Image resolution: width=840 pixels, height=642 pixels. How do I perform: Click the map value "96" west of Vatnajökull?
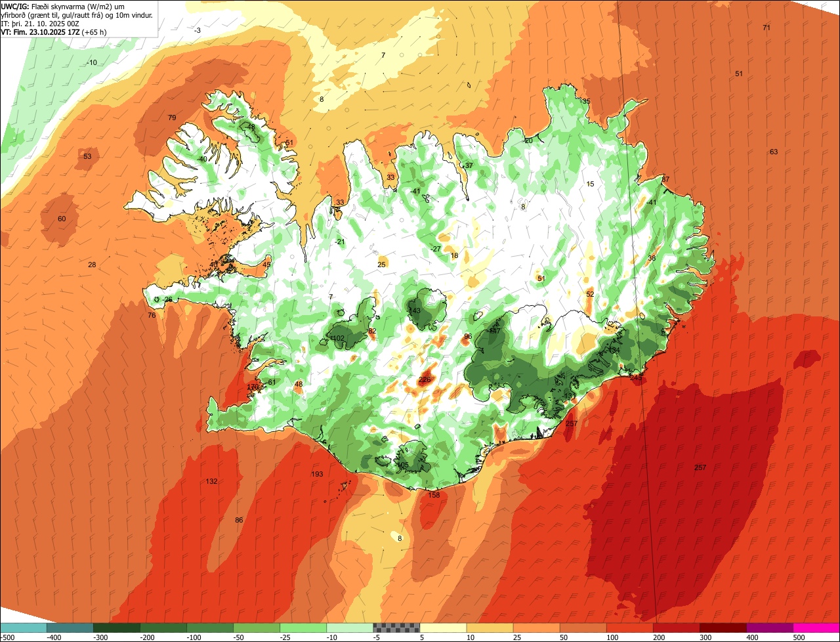[468, 337]
